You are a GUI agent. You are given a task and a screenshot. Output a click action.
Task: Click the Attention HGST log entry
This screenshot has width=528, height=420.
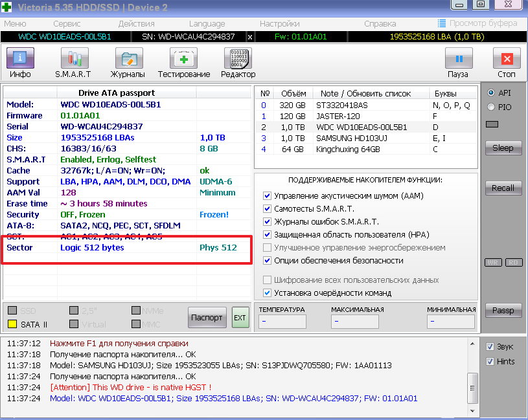pos(131,388)
